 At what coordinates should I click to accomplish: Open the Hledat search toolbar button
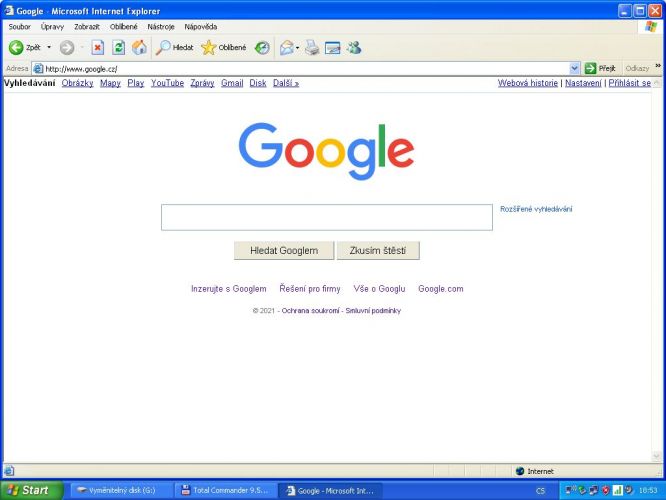pyautogui.click(x=174, y=48)
